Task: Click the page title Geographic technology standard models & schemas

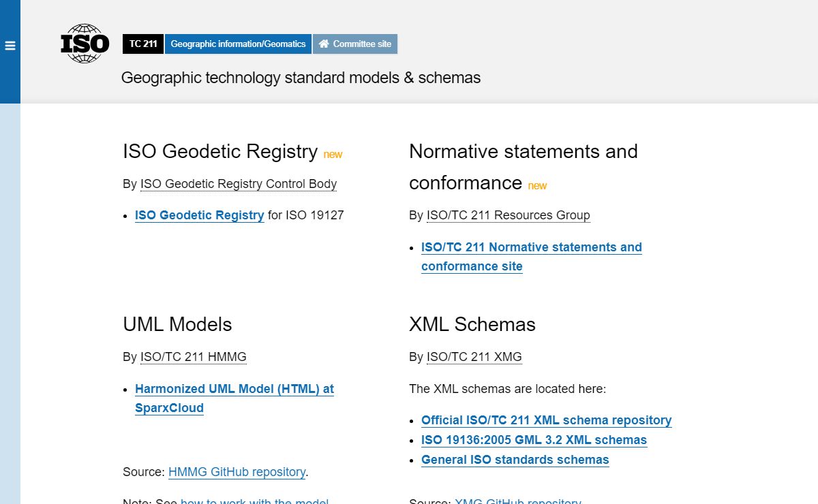Action: [x=301, y=78]
